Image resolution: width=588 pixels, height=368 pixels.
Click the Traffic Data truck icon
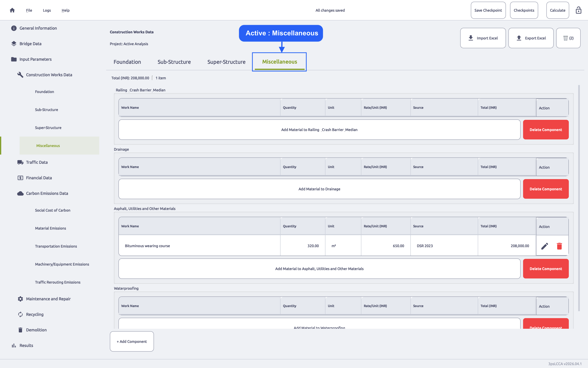pos(20,162)
